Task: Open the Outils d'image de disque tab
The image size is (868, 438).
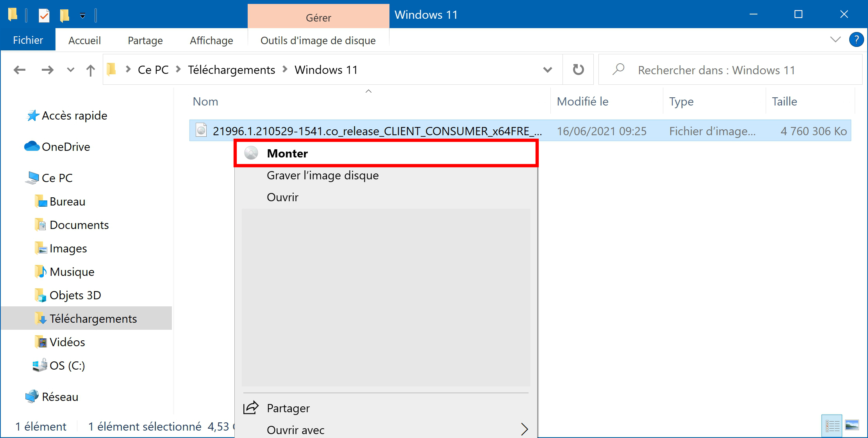Action: click(x=318, y=40)
